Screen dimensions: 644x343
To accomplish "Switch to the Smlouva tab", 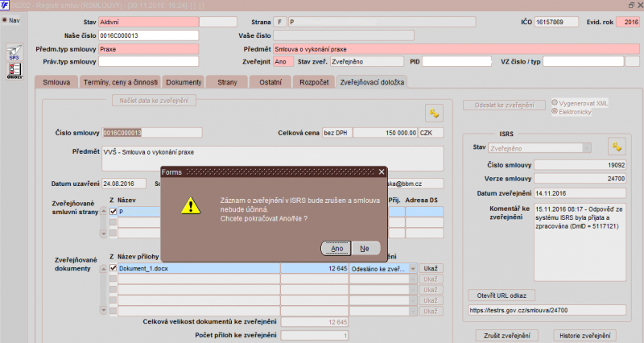I will [x=56, y=82].
